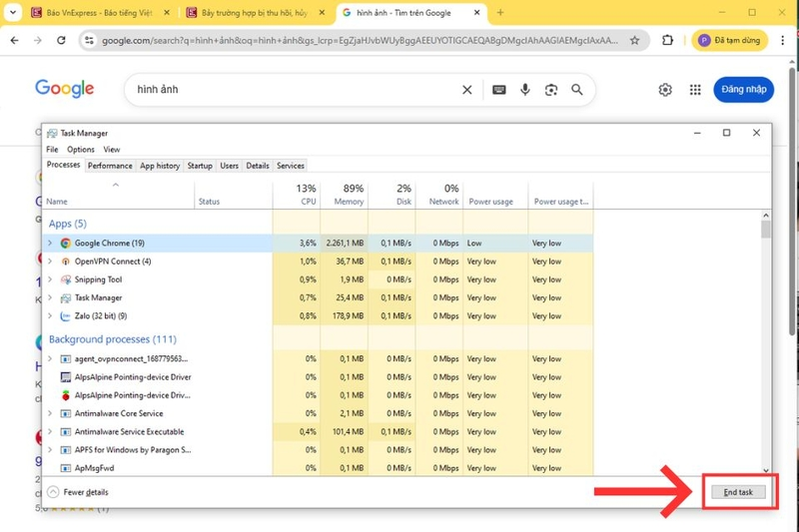
Task: Close the VnExpress tab with X
Action: [x=167, y=13]
